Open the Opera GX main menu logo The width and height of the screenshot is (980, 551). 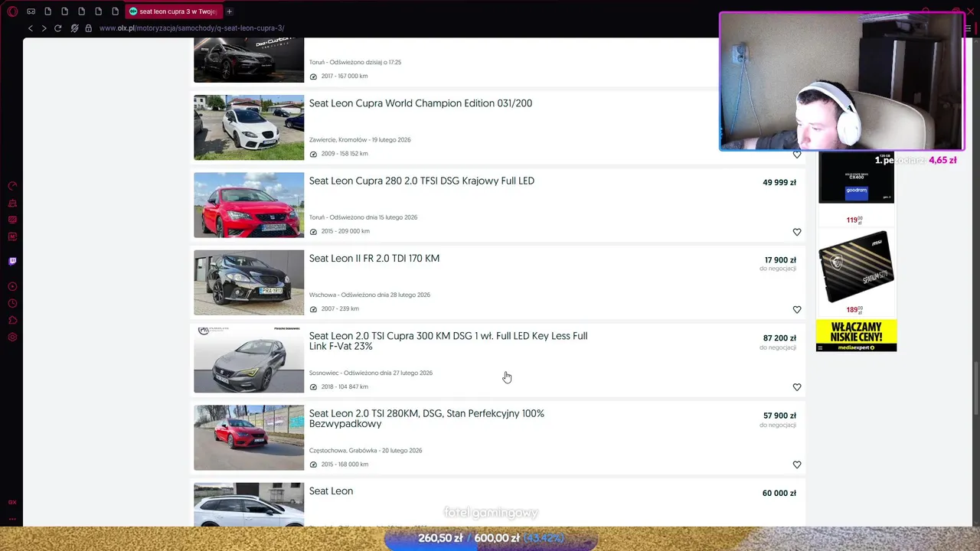(12, 11)
